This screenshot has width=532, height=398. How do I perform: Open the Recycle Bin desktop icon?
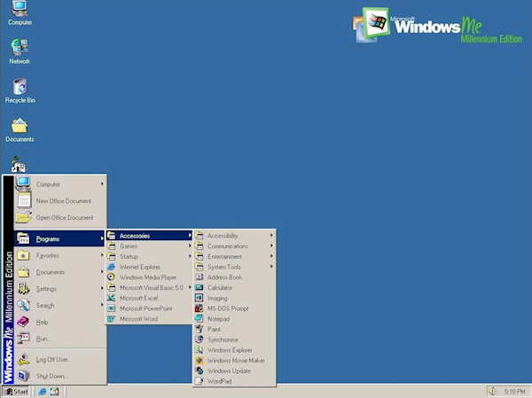pos(20,90)
